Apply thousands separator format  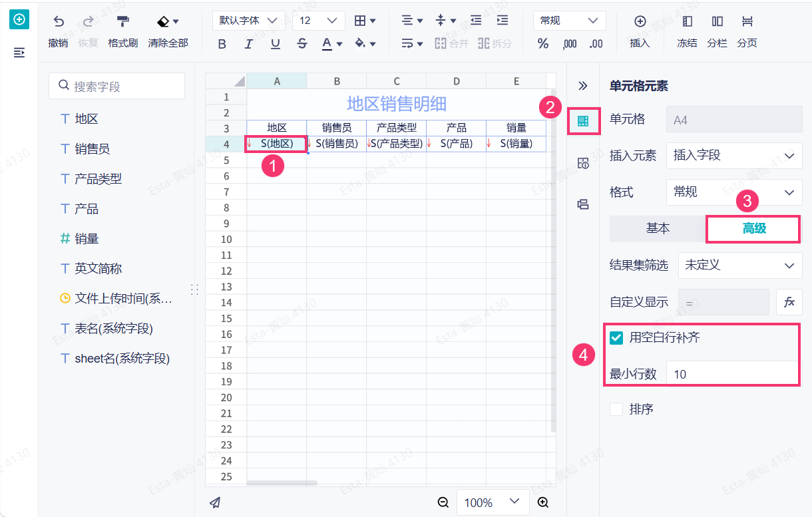(570, 44)
